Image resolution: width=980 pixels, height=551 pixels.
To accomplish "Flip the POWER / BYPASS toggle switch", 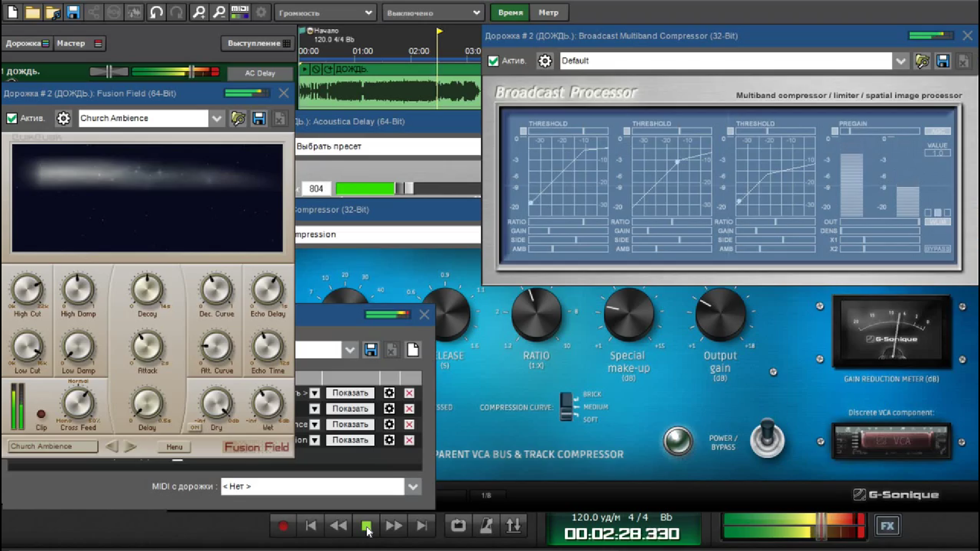I will [767, 439].
